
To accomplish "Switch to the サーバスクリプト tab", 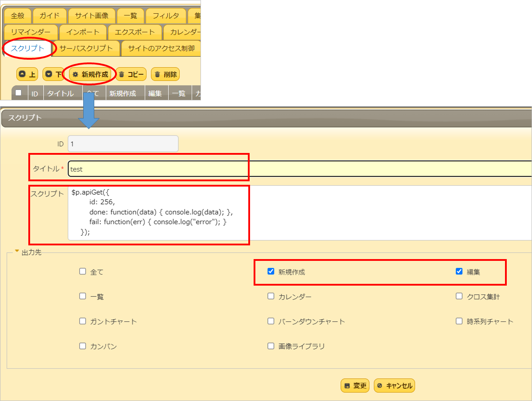I will (x=88, y=48).
